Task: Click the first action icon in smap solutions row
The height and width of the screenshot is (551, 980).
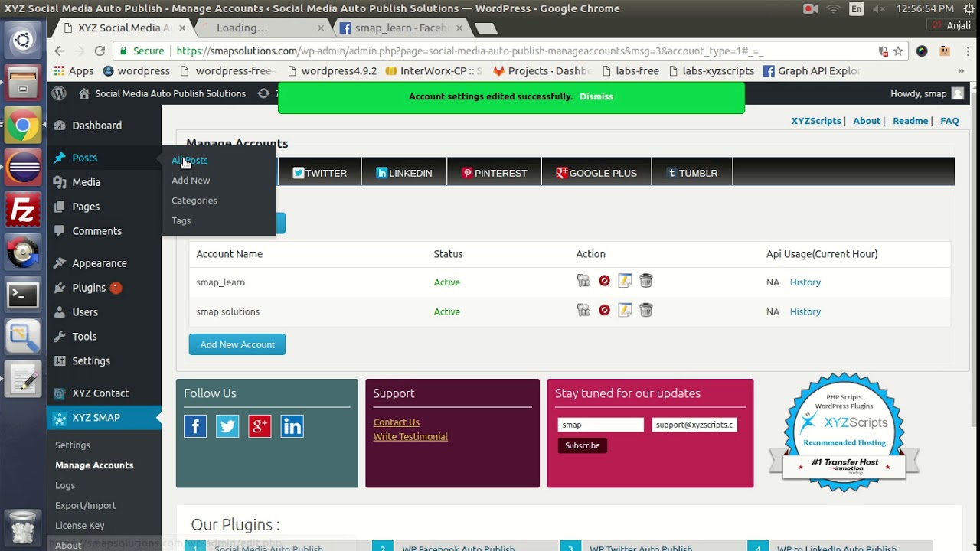Action: (583, 310)
